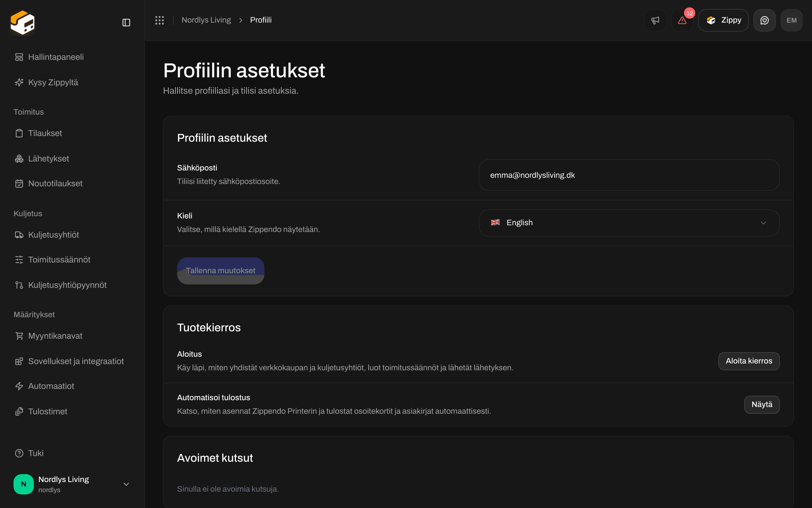This screenshot has height=508, width=812.
Task: Go to Hallintapaneeli dashboard
Action: click(x=72, y=57)
